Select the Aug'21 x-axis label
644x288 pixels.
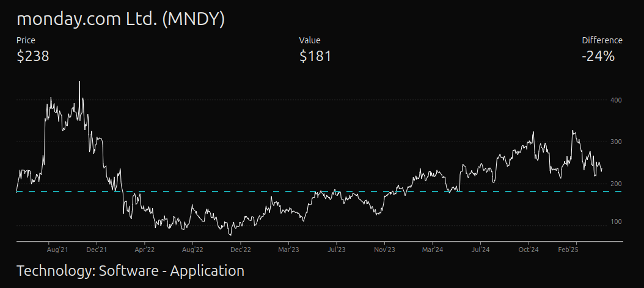click(57, 249)
